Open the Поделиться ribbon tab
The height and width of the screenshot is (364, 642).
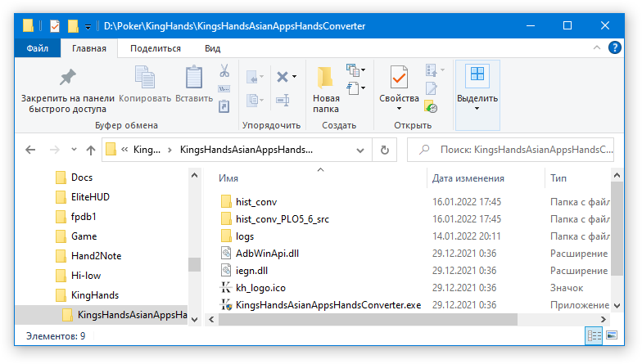156,48
